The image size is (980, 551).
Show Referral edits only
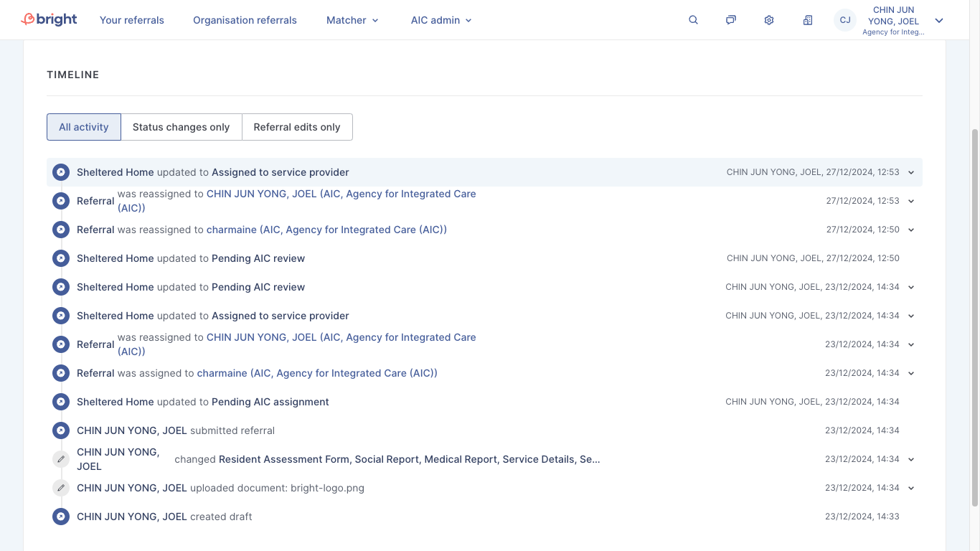click(x=297, y=127)
